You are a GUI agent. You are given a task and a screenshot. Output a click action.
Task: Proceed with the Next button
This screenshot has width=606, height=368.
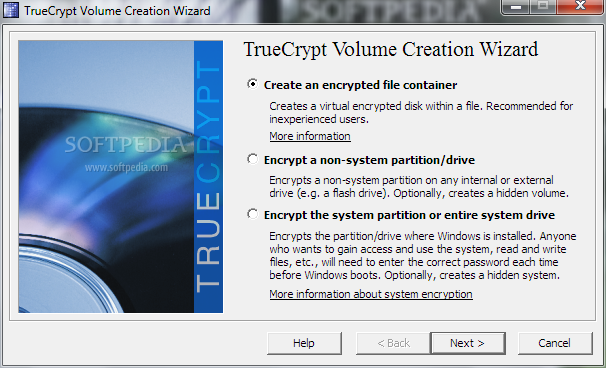[x=468, y=343]
